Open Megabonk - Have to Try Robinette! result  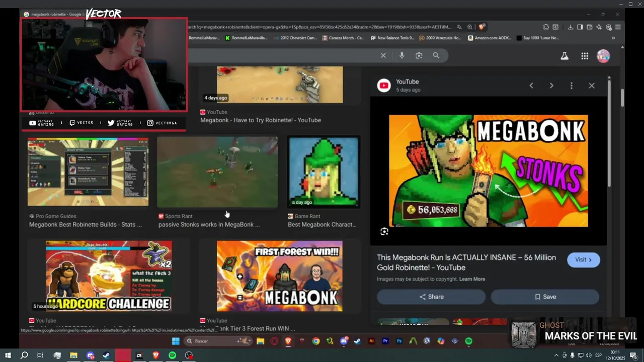click(261, 120)
